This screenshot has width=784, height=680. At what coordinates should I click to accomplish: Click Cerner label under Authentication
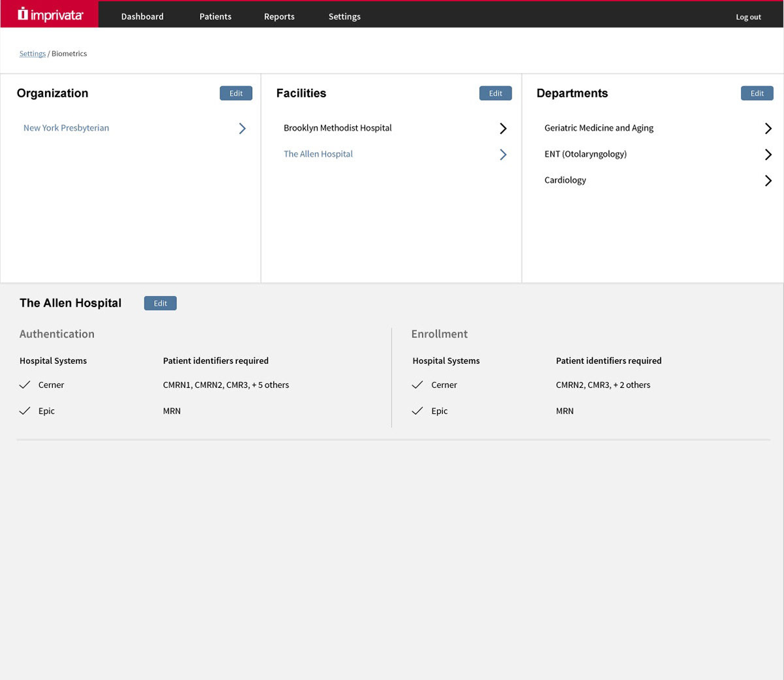[51, 385]
